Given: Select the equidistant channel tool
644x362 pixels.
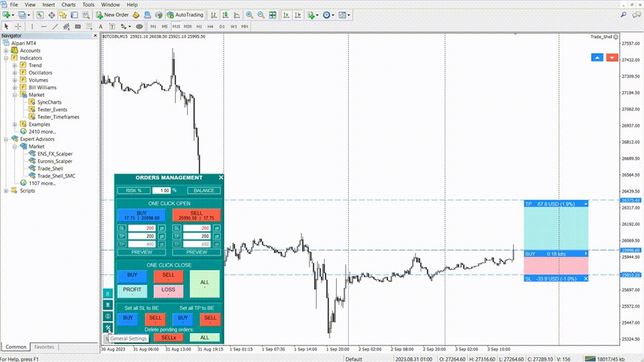Looking at the screenshot, I should tap(66, 26).
